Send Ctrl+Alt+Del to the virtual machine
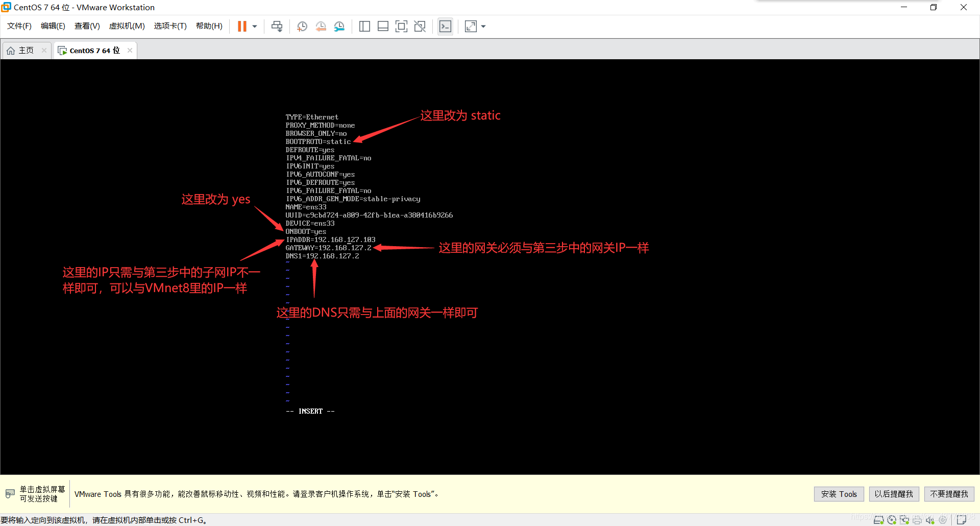This screenshot has width=980, height=526. (277, 26)
